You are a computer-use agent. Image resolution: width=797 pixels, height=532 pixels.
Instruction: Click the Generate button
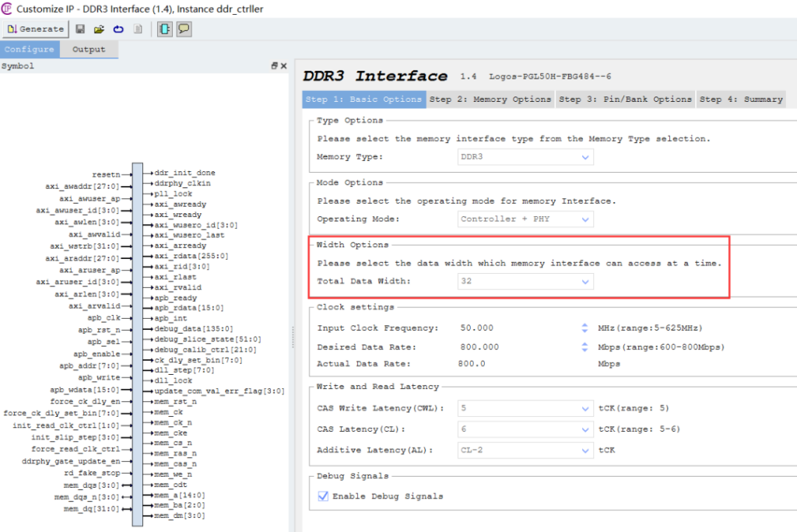pos(35,30)
